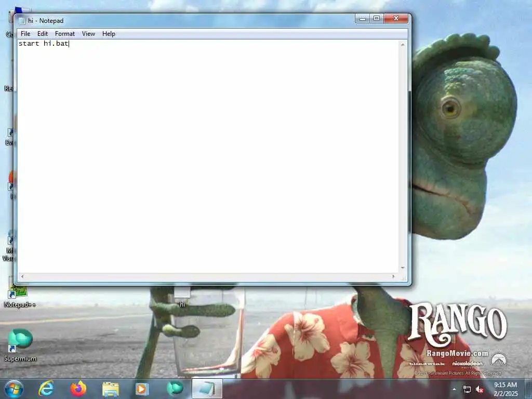Screen dimensions: 532x399
Task: Open the clock showing 9:15 AM
Action: (506, 389)
